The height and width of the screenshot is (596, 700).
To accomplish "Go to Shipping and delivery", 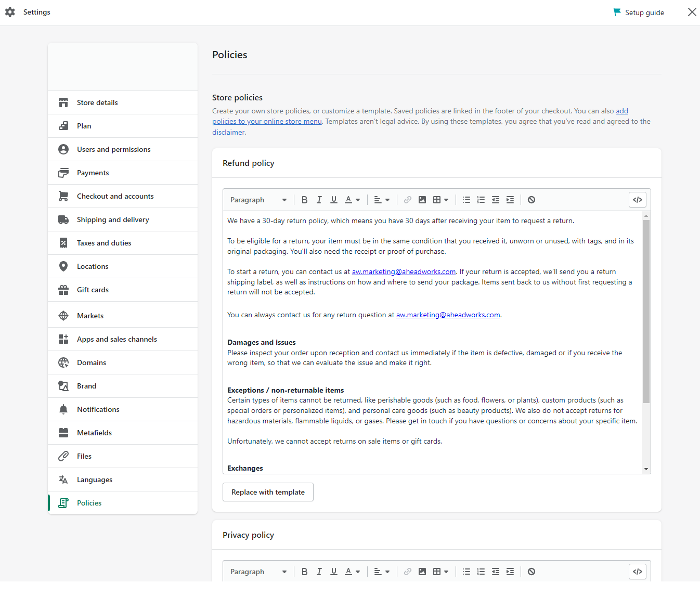I will point(123,219).
